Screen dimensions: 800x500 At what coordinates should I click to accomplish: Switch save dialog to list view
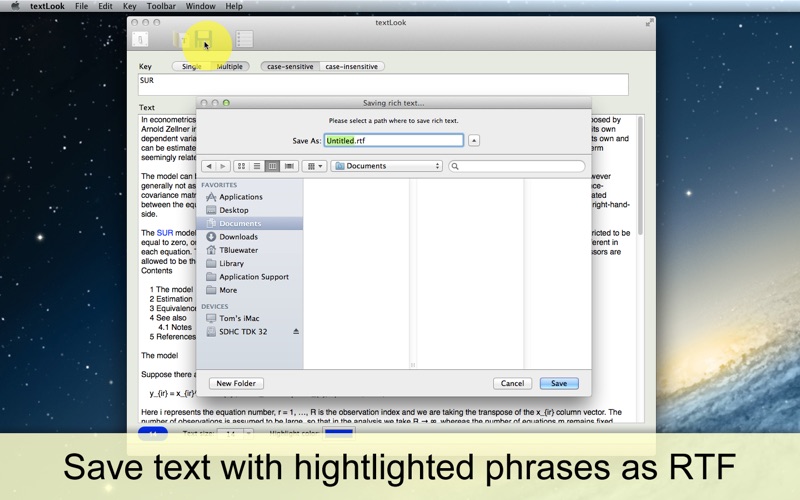click(257, 166)
